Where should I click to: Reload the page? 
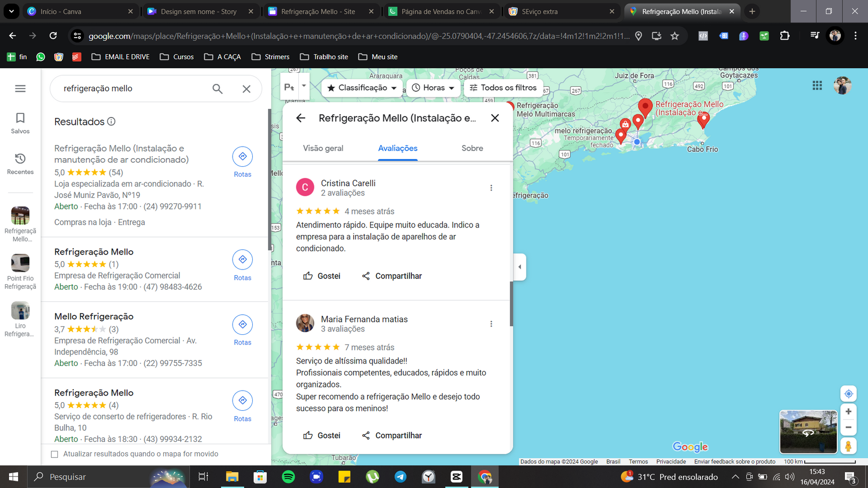53,36
